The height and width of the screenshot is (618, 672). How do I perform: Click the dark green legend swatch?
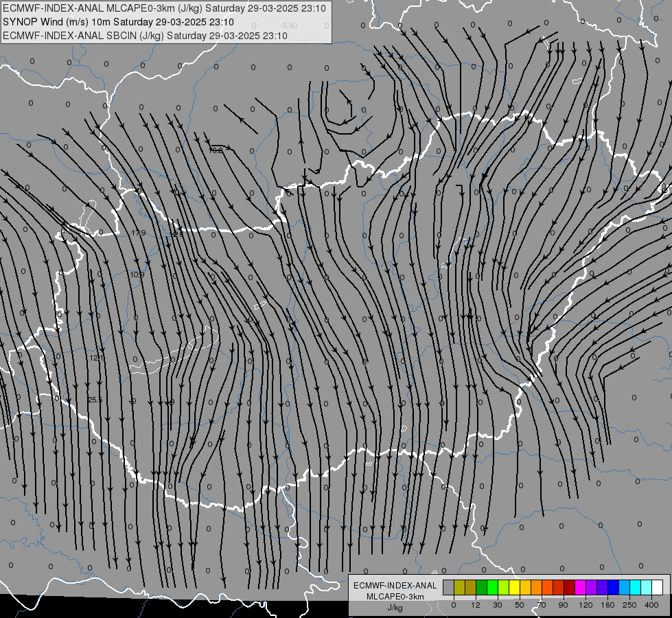(x=482, y=587)
